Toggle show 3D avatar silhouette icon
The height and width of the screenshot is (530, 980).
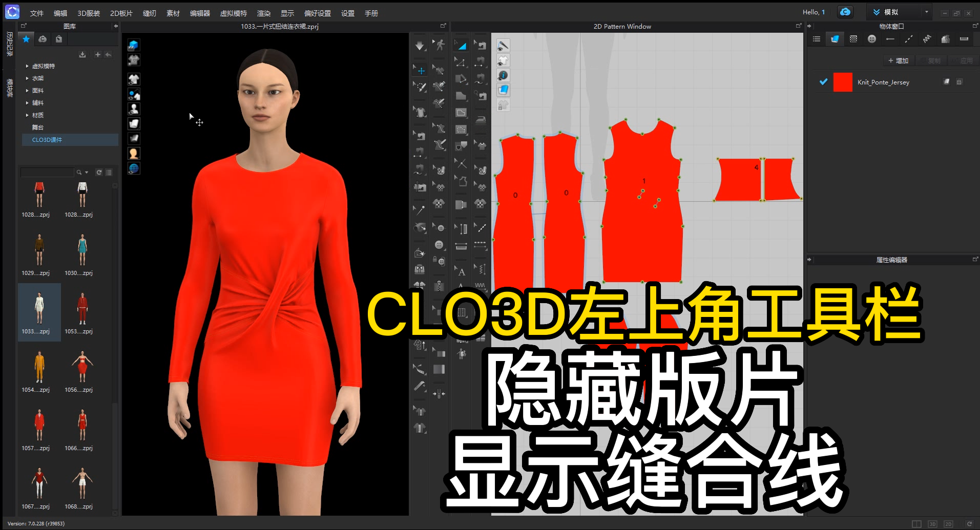coord(134,109)
